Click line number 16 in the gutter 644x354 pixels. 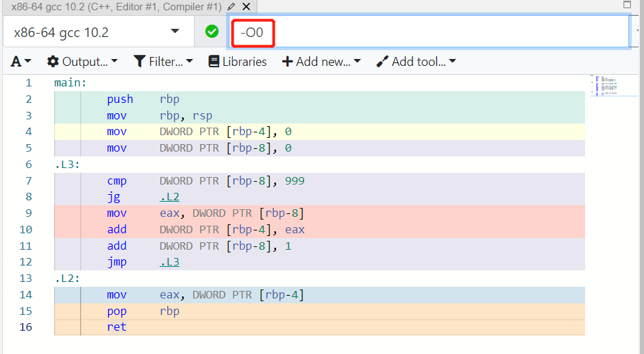point(25,327)
